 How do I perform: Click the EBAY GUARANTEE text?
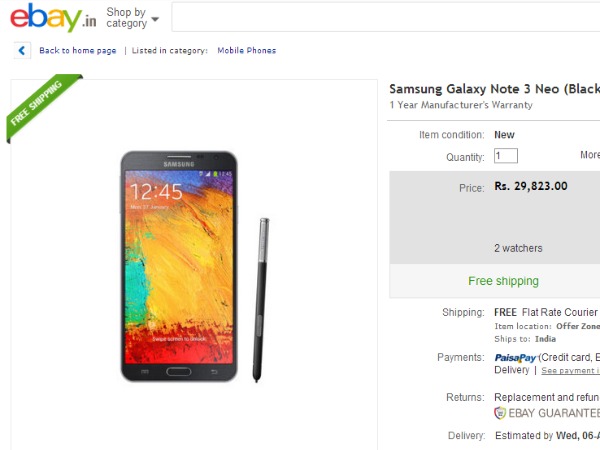(x=554, y=412)
